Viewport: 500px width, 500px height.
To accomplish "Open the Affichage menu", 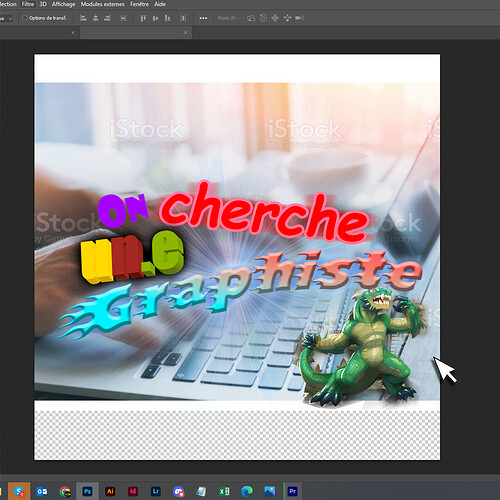I will click(63, 4).
